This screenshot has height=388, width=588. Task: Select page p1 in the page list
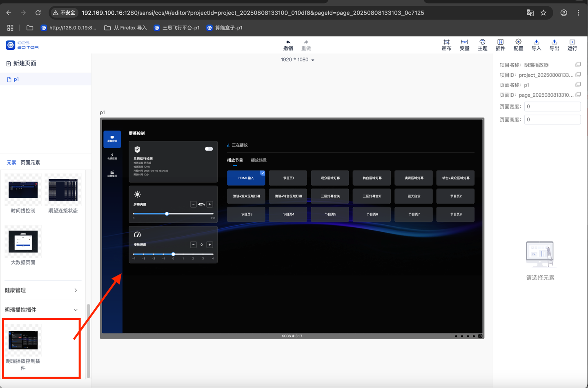point(46,79)
